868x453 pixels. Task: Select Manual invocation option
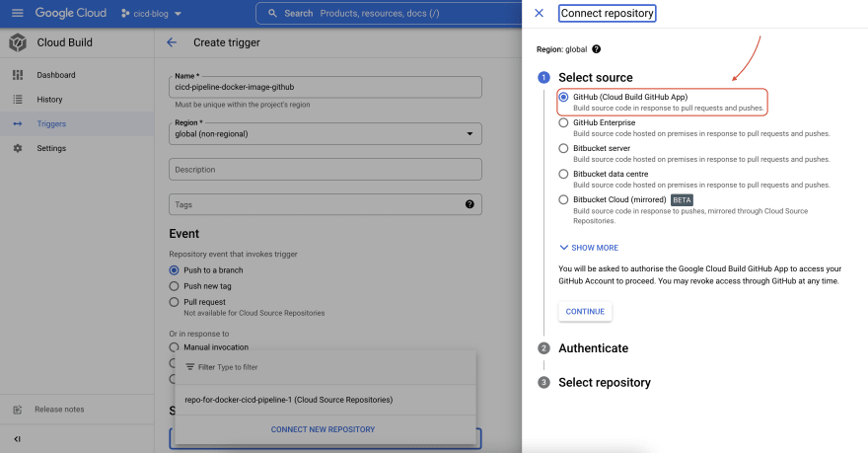pyautogui.click(x=174, y=347)
